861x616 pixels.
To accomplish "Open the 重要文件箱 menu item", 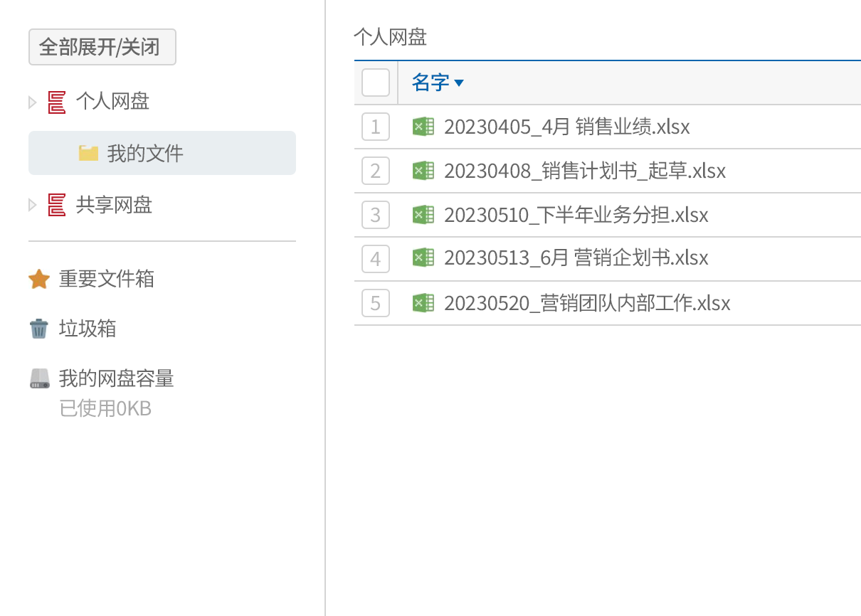I will click(107, 279).
